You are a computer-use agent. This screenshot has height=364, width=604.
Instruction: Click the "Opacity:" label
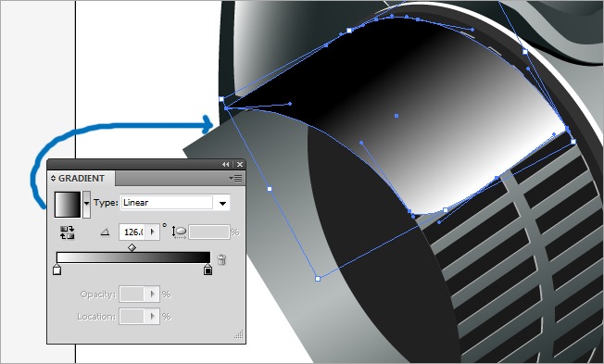pos(98,295)
